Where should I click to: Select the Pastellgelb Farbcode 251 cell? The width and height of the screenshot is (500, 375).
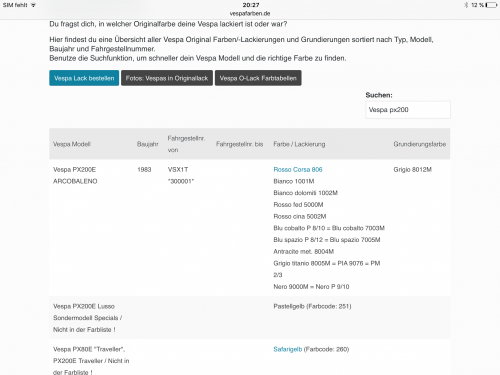coord(312,306)
